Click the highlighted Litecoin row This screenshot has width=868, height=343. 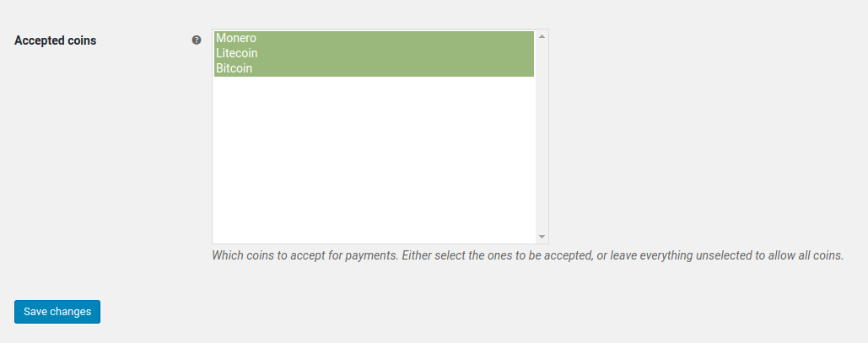pos(375,54)
